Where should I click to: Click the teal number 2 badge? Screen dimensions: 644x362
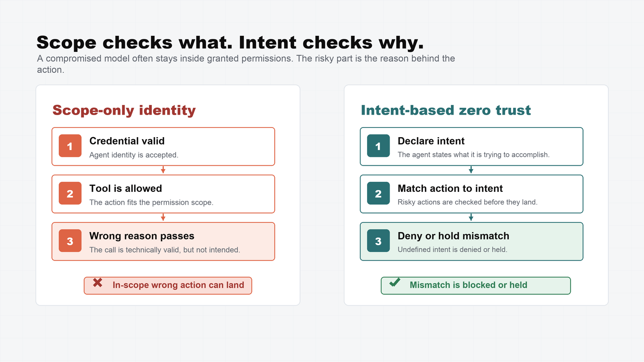378,193
